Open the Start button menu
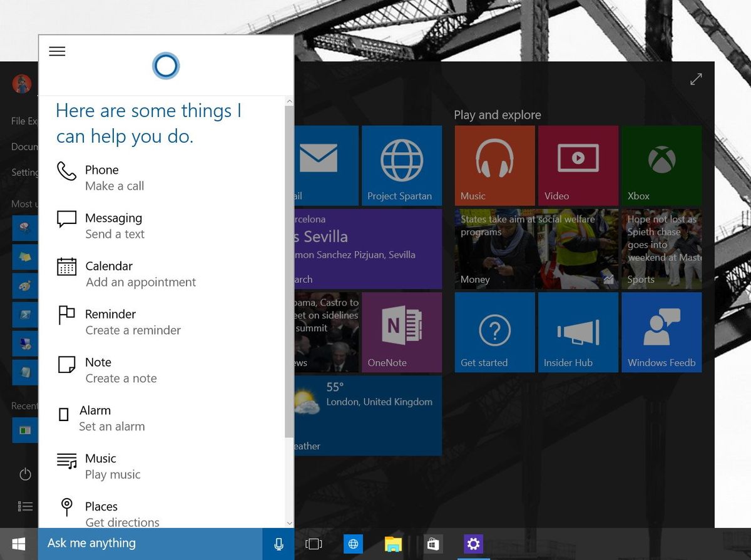This screenshot has width=751, height=560. pos(18,544)
